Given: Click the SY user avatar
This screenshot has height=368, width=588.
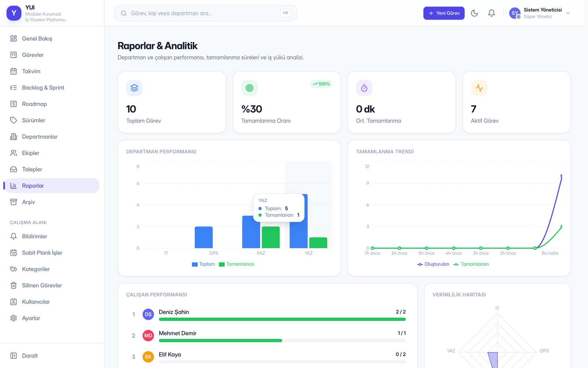Looking at the screenshot, I should 515,13.
